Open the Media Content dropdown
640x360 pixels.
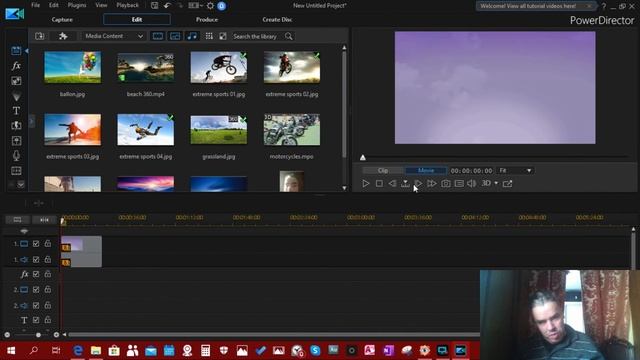pos(114,36)
